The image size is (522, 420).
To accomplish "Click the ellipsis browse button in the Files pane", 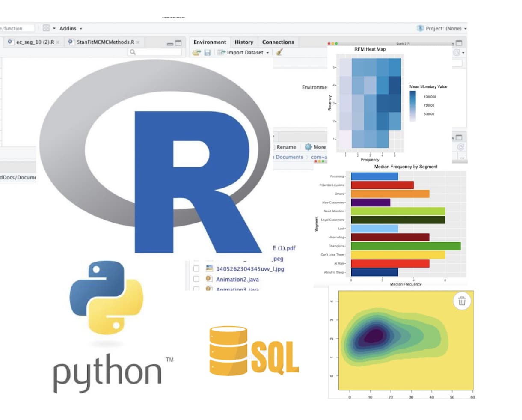I will pos(462,157).
